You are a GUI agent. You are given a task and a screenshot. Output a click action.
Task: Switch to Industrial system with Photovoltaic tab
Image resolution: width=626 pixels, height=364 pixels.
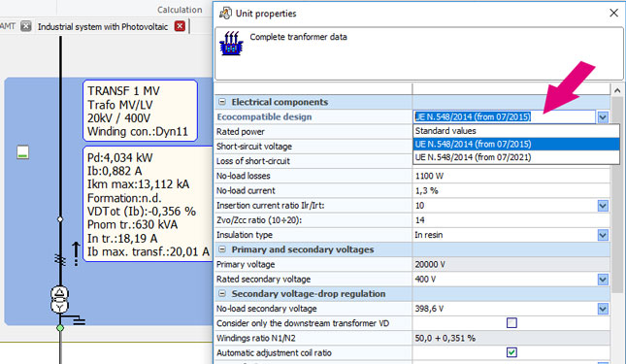point(103,27)
